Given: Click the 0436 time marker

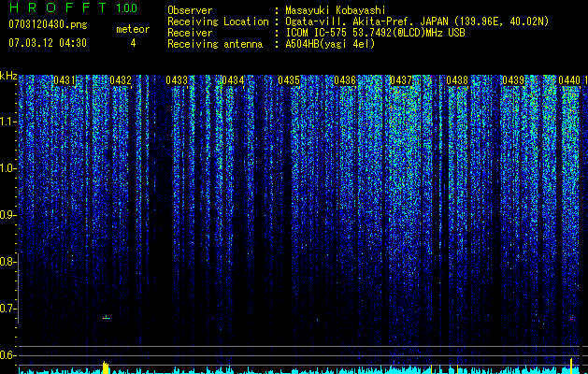Looking at the screenshot, I should click(x=345, y=80).
